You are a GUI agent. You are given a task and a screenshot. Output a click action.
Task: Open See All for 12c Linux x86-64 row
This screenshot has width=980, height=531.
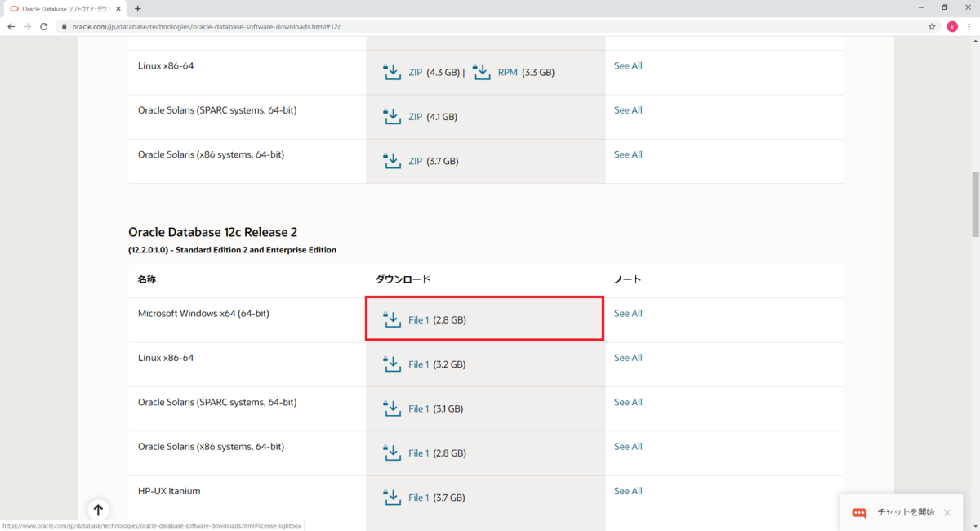[628, 358]
